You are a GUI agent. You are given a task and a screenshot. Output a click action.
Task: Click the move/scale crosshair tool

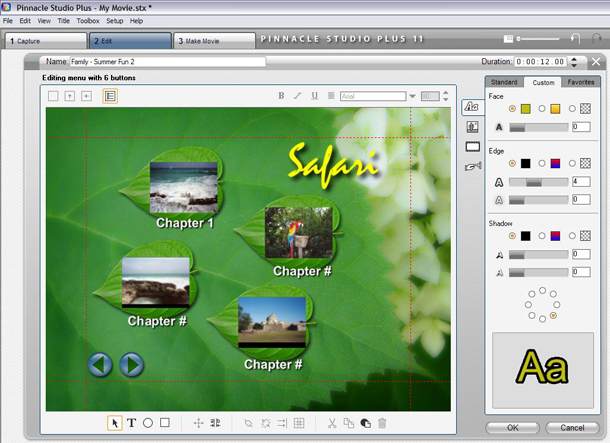tap(198, 423)
